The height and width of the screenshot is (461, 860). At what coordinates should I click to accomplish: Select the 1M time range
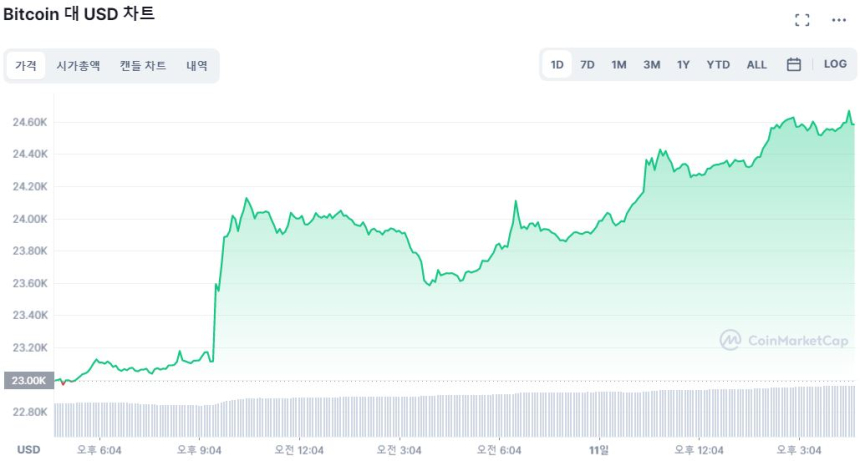[x=619, y=65]
